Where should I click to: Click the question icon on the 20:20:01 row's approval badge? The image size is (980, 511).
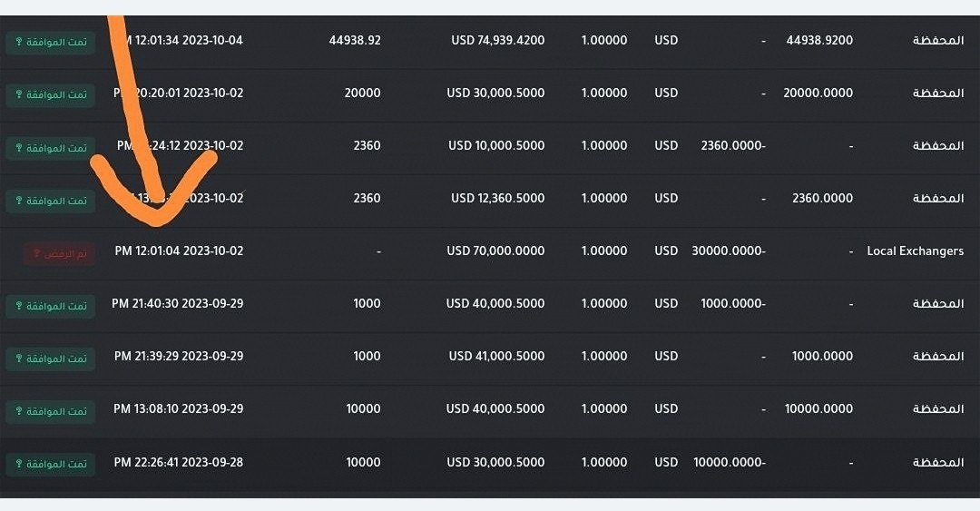pyautogui.click(x=16, y=95)
